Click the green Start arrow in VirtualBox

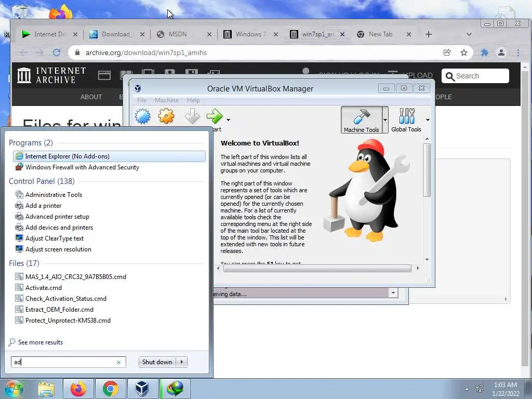(215, 116)
